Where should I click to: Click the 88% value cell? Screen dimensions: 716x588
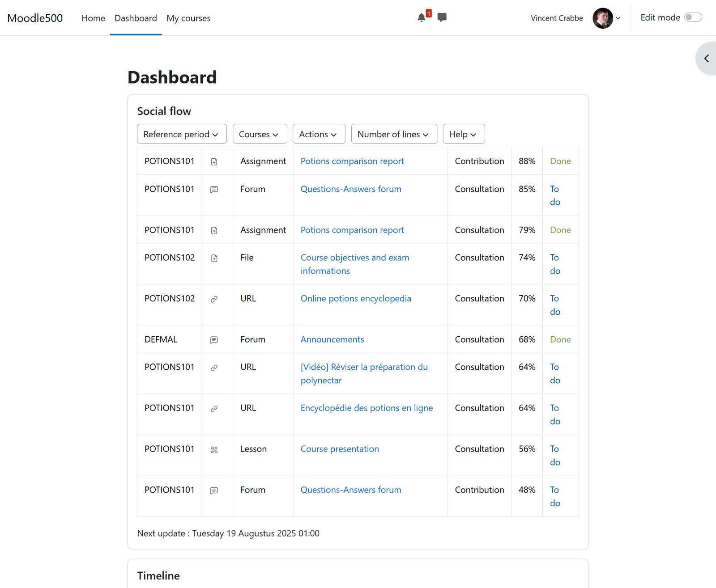(527, 161)
